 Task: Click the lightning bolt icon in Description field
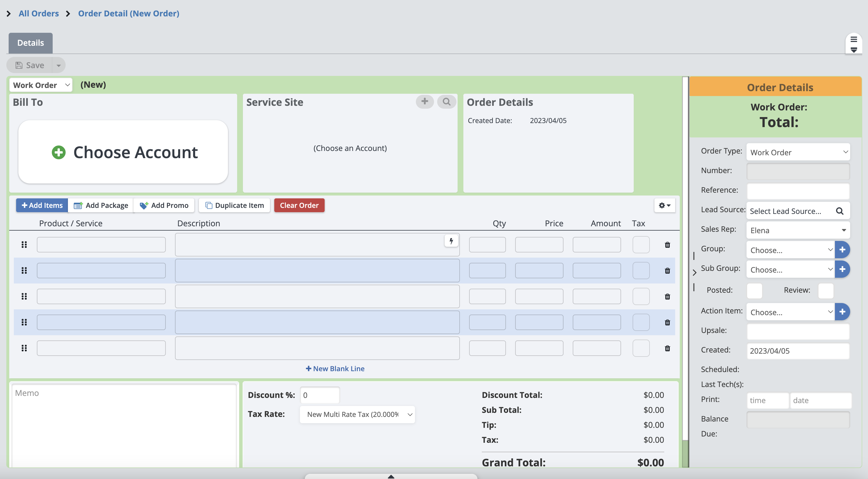point(451,241)
